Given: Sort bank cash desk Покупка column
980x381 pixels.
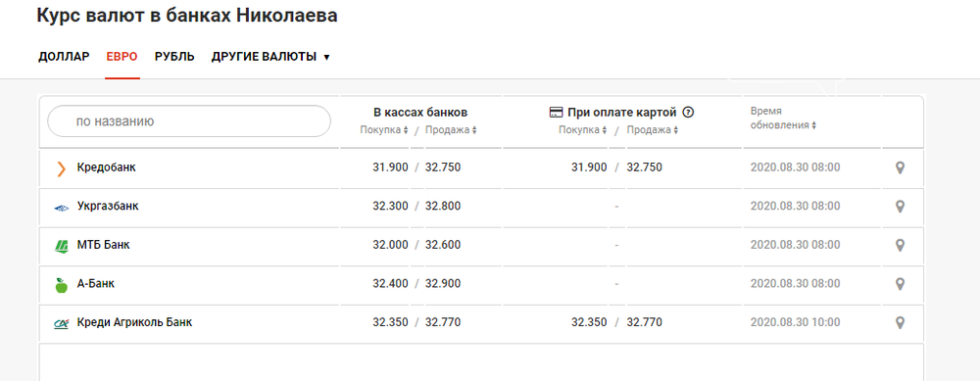Looking at the screenshot, I should (x=384, y=130).
